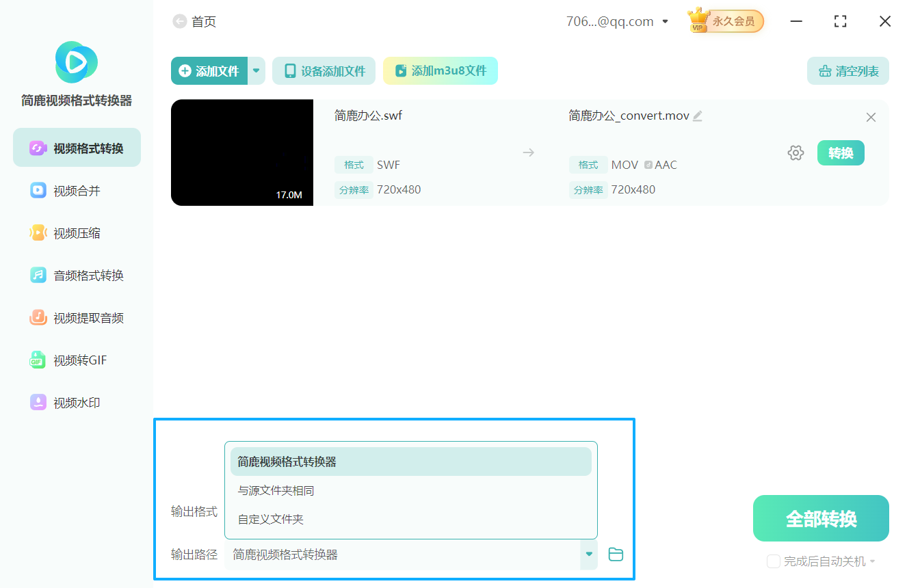Image resolution: width=907 pixels, height=588 pixels.
Task: Click the edit pencil next to output filename
Action: pyautogui.click(x=698, y=116)
